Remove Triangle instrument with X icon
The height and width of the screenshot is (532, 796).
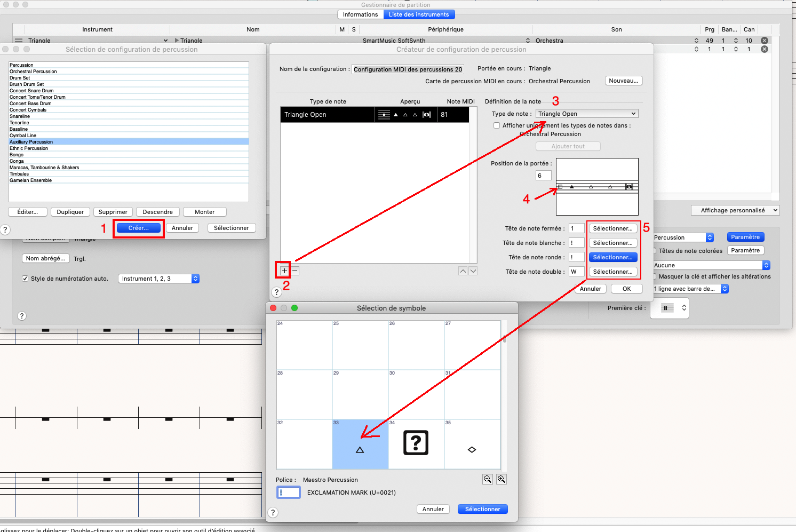(765, 41)
